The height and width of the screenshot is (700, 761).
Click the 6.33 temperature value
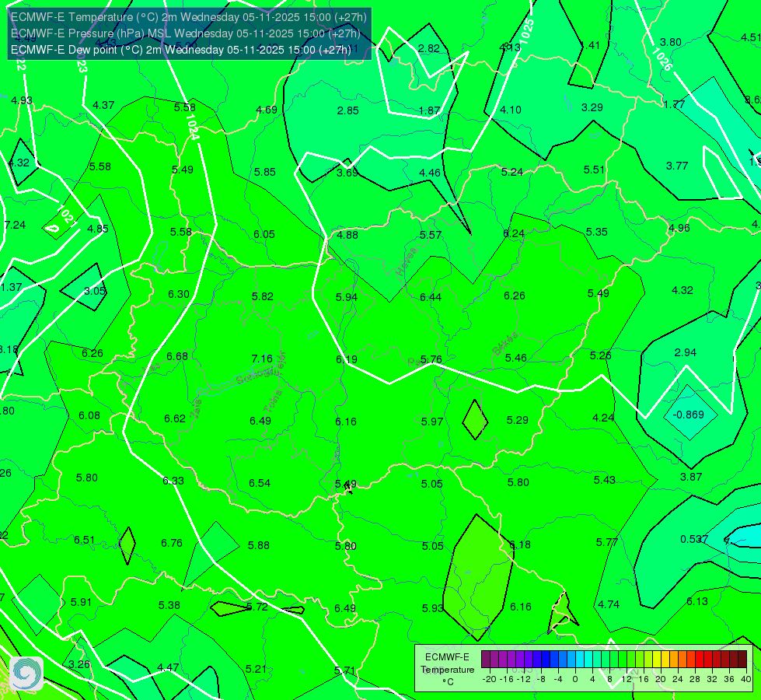173,481
